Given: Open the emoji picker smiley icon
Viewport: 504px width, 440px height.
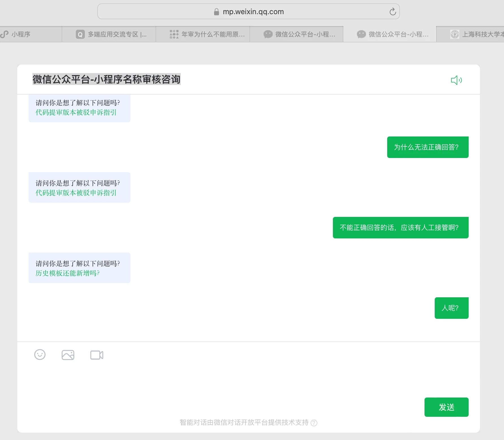Looking at the screenshot, I should coord(40,354).
